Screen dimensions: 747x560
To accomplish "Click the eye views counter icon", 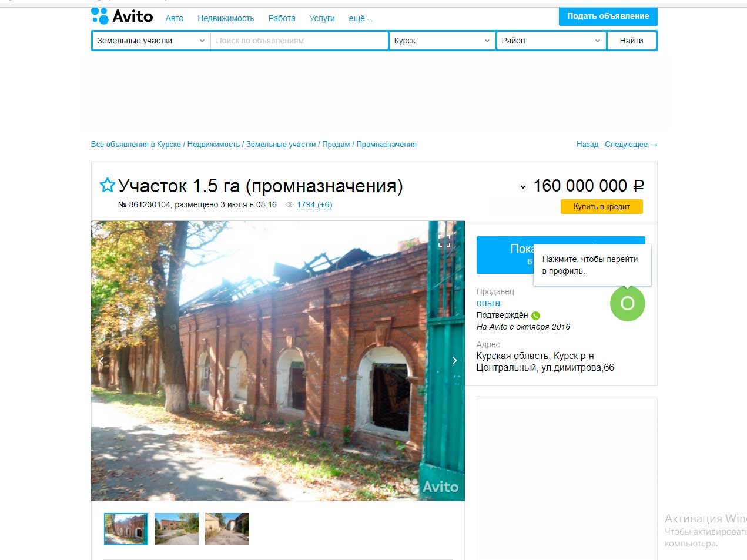I will pos(289,204).
